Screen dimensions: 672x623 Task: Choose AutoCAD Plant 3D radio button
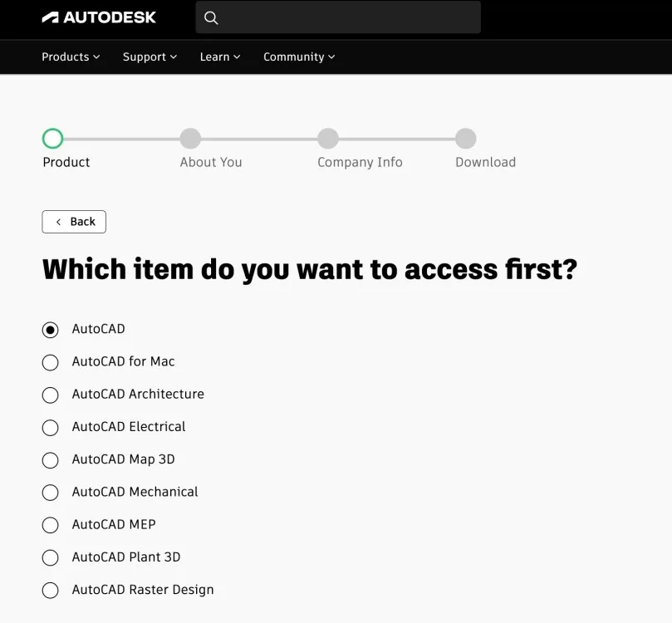(51, 557)
